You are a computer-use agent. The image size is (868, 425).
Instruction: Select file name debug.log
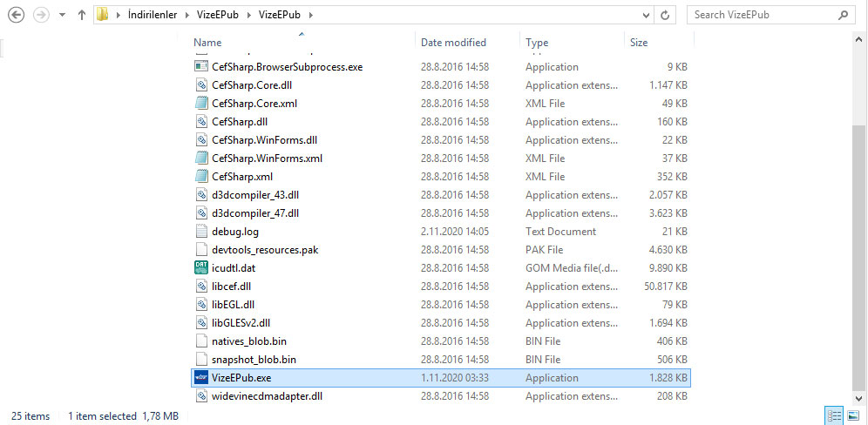click(x=235, y=232)
